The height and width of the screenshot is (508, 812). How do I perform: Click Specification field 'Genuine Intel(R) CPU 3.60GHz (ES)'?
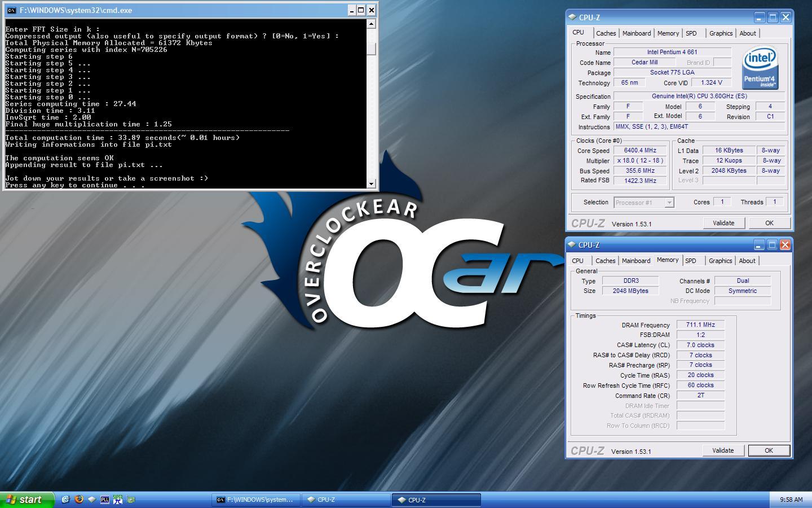699,96
